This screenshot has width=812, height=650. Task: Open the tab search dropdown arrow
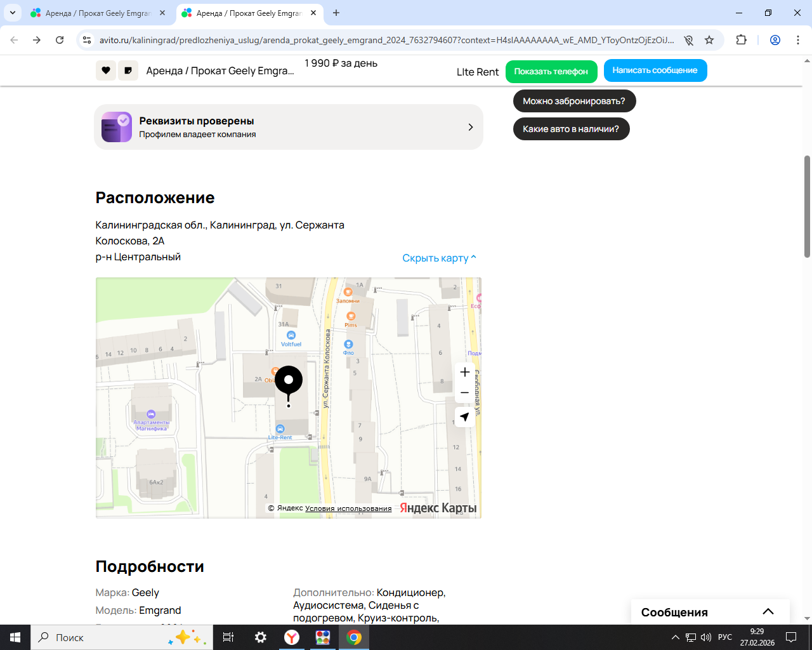tap(13, 13)
